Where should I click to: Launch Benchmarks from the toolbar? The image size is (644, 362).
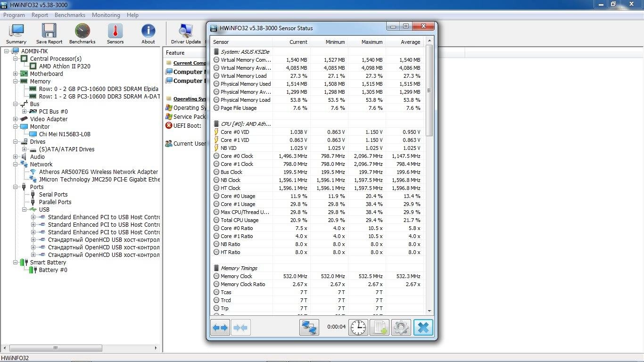82,34
